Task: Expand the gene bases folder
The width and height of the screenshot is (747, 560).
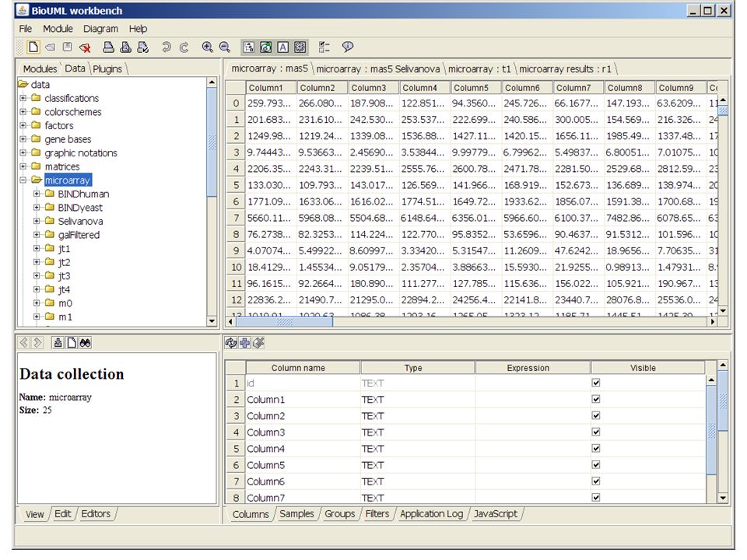Action: [23, 139]
